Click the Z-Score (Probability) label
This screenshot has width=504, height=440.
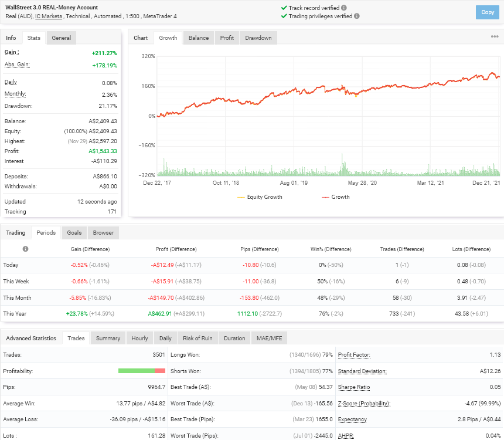coord(364,404)
